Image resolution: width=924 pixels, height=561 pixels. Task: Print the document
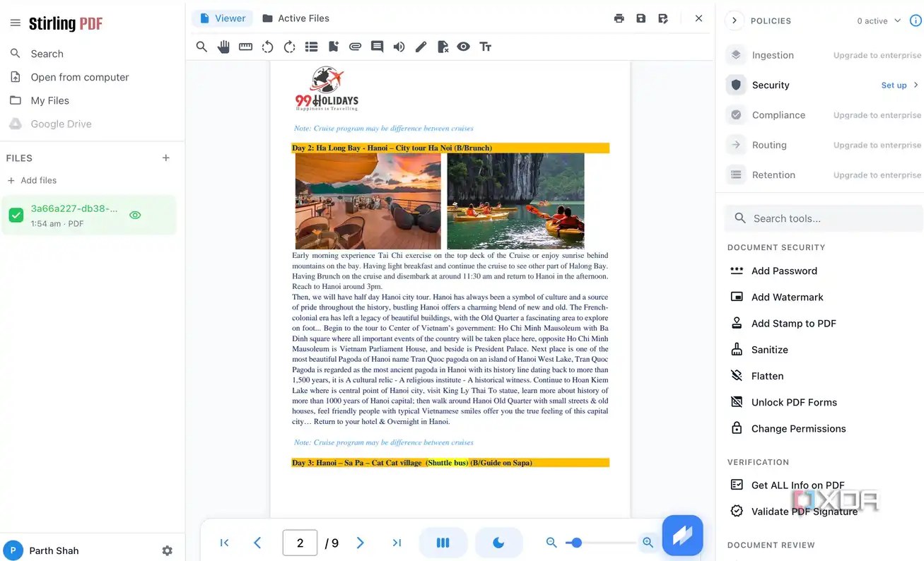(619, 18)
